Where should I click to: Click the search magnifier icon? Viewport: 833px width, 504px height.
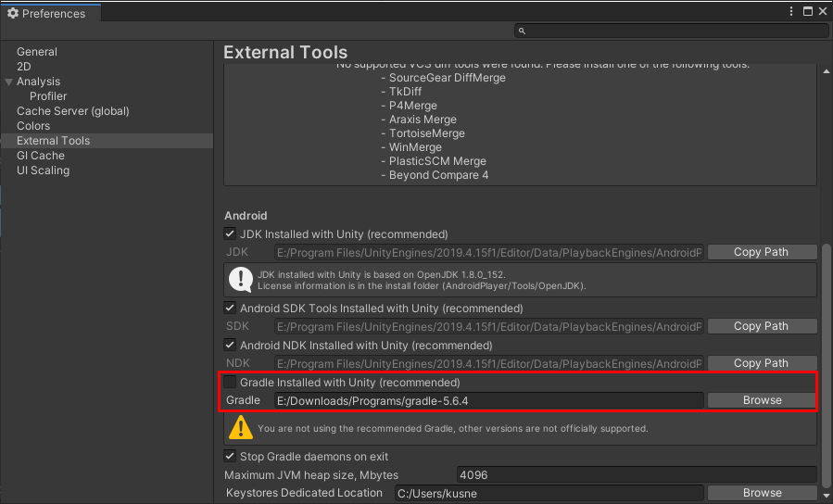523,31
